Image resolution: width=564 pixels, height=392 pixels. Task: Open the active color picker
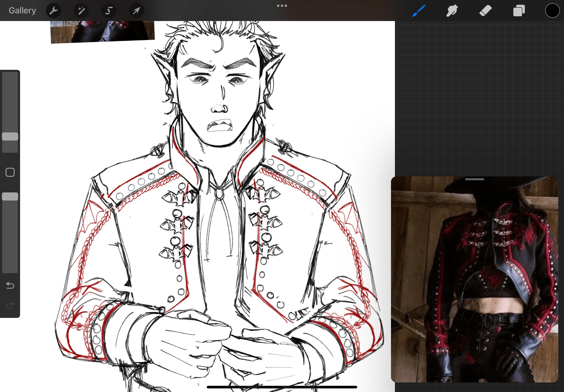552,11
